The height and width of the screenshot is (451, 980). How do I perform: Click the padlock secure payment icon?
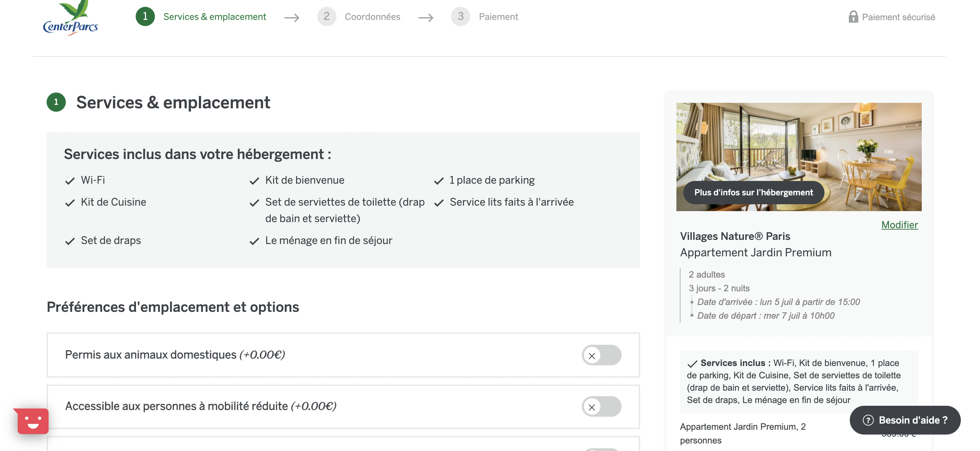[x=853, y=17]
